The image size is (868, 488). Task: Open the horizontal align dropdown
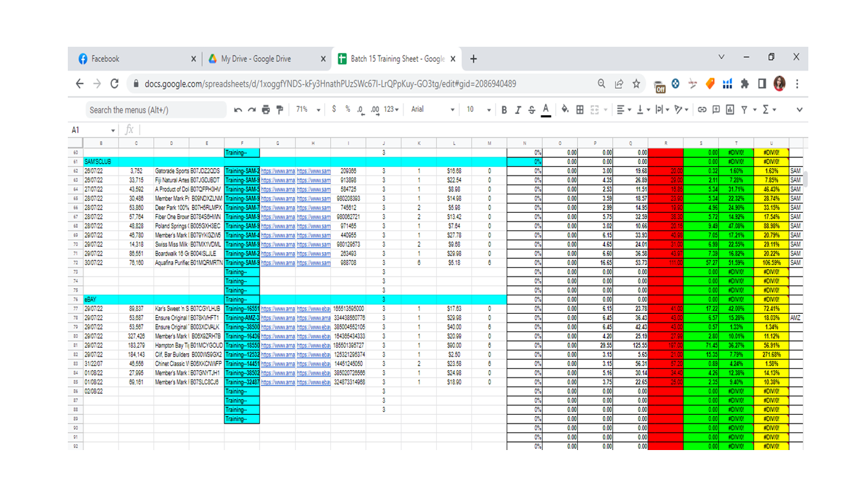coord(623,110)
